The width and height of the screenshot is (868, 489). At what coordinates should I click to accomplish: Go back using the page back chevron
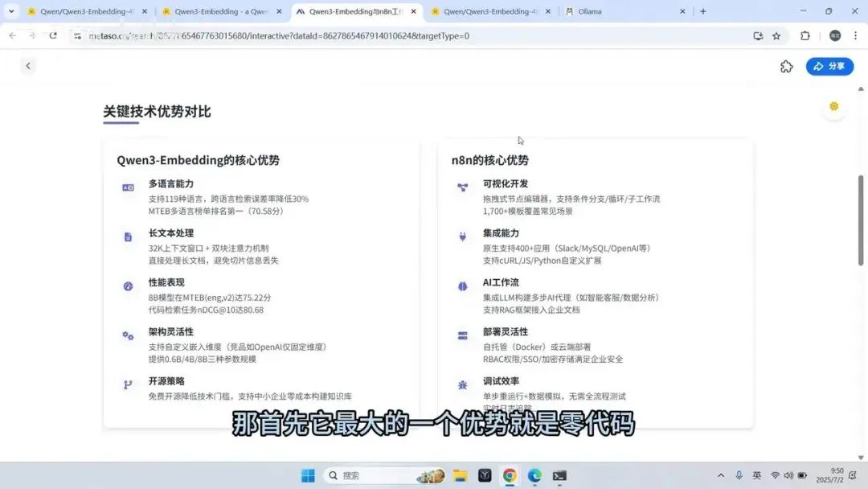(27, 66)
